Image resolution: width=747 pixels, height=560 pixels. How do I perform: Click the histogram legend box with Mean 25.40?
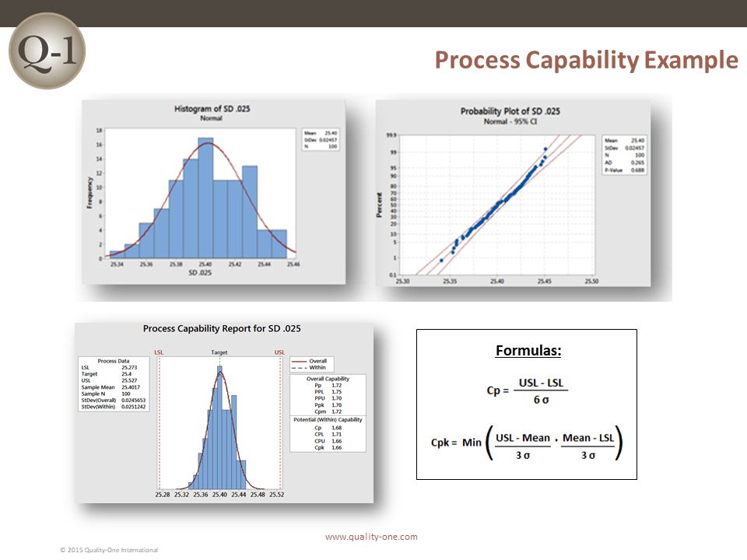tap(321, 139)
